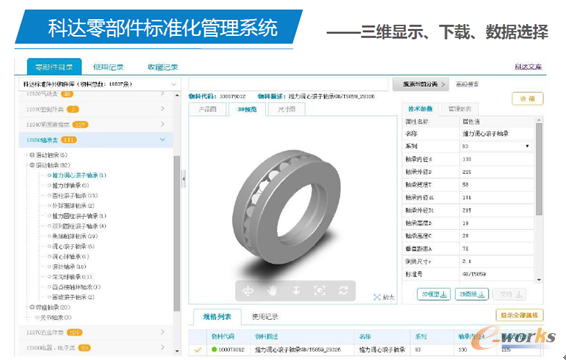This screenshot has width=566, height=360.
Task: Open the 科达标准件 library dropdown
Action: 99,84
